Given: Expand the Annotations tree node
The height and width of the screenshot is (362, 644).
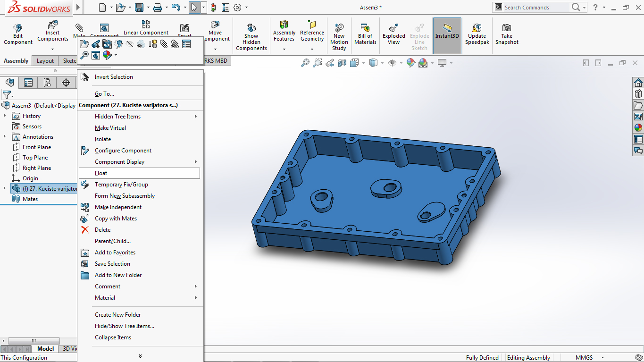Looking at the screenshot, I should pyautogui.click(x=5, y=136).
